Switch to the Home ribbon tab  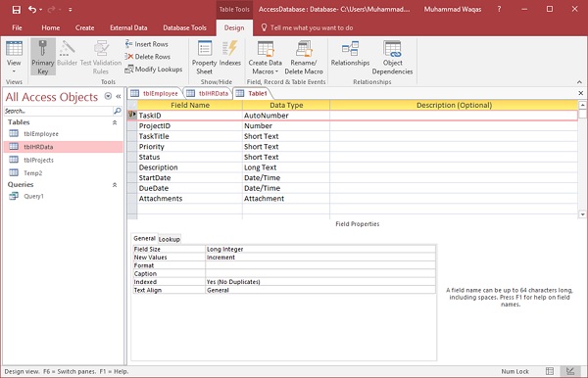pyautogui.click(x=51, y=27)
